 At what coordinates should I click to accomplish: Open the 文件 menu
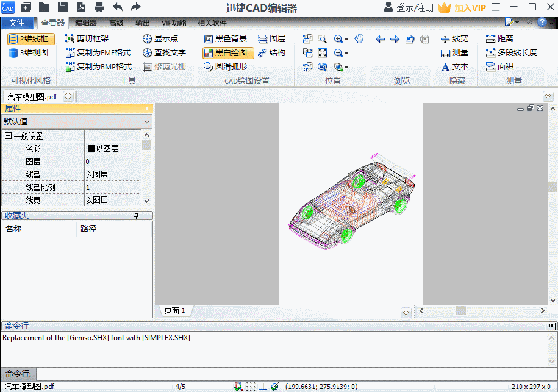18,22
